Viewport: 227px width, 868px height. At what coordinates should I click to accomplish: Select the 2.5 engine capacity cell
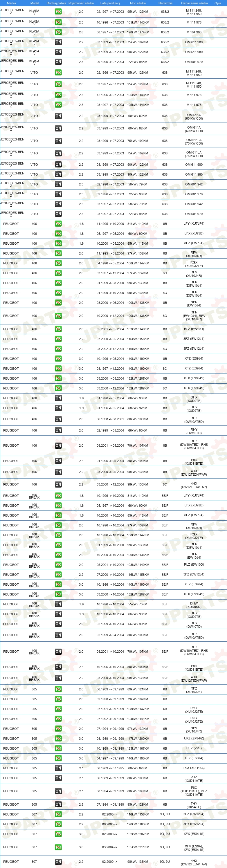click(x=81, y=805)
